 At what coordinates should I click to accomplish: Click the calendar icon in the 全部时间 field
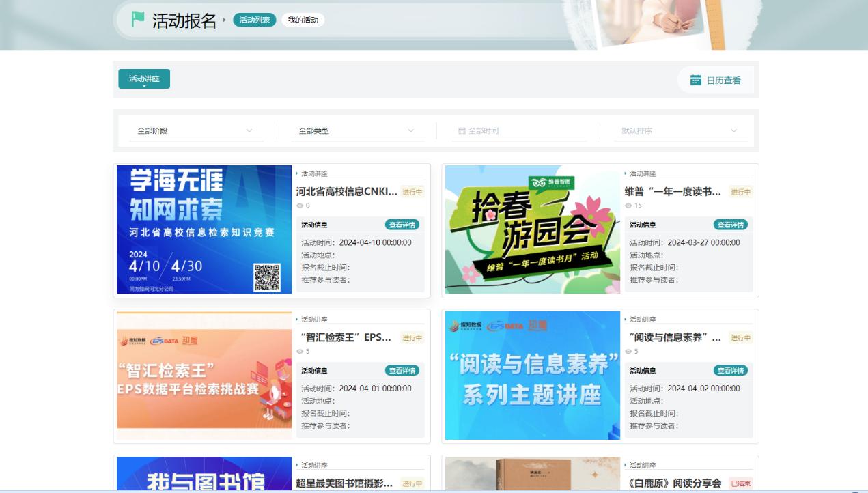pyautogui.click(x=462, y=130)
